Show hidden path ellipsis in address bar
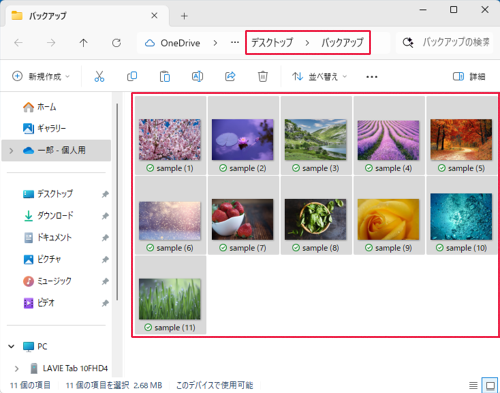The width and height of the screenshot is (500, 393). (x=235, y=42)
